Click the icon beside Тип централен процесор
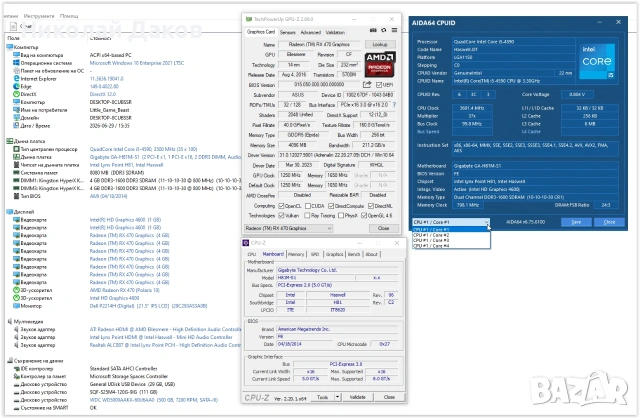This screenshot has width=640, height=418. click(16, 149)
